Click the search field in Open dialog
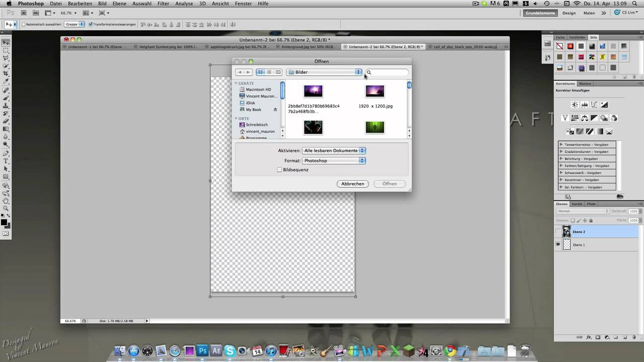Screen dimensions: 644x362 pyautogui.click(x=387, y=72)
